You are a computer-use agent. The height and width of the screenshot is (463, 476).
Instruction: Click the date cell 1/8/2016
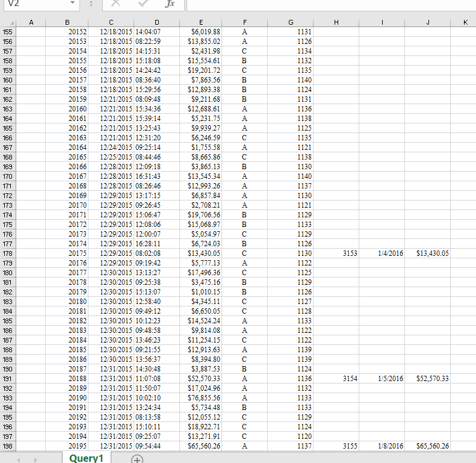(x=382, y=446)
